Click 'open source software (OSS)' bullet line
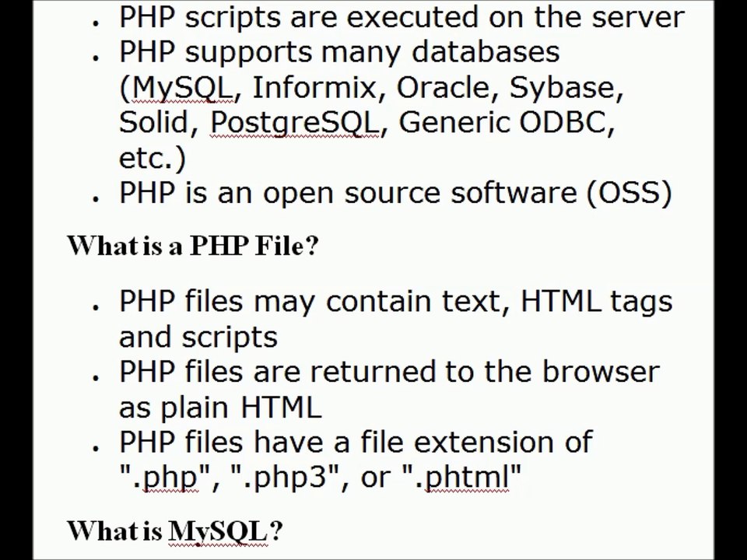This screenshot has height=560, width=747. click(395, 194)
